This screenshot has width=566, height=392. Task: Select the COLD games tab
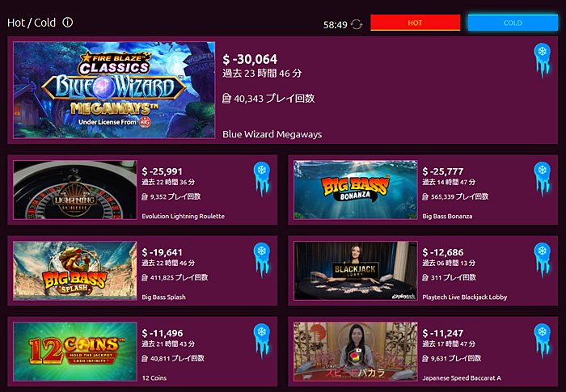[x=513, y=23]
